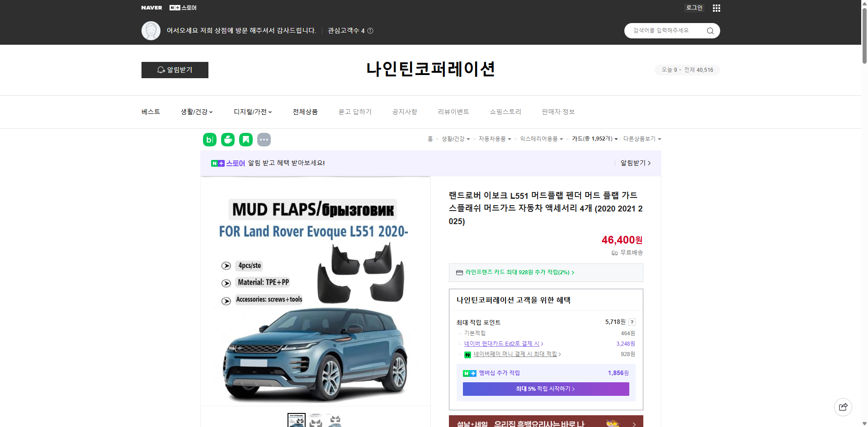The image size is (868, 427).
Task: Share to Naver Blog via green blog icon
Action: point(209,140)
